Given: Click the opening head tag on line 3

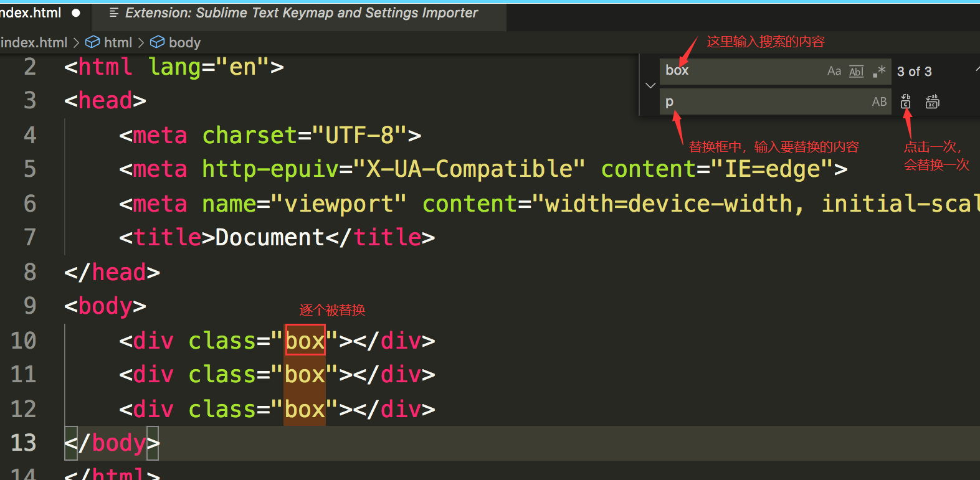Looking at the screenshot, I should (x=105, y=100).
